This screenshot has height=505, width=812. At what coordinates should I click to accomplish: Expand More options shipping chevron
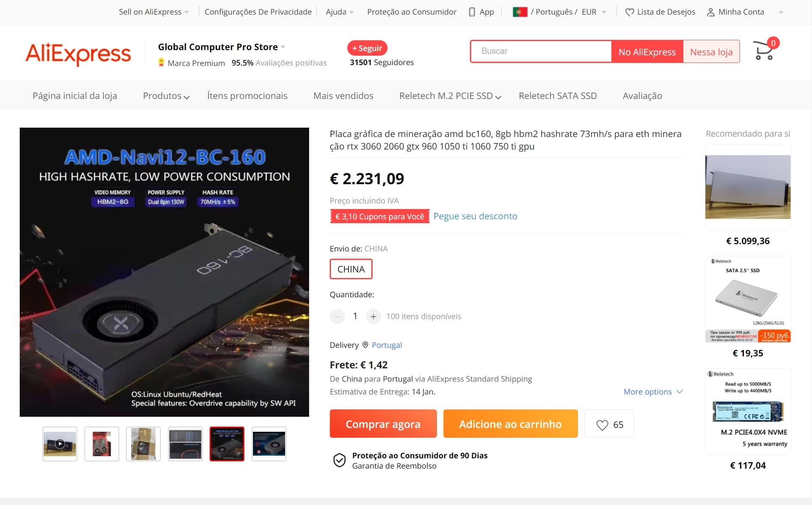coord(680,391)
